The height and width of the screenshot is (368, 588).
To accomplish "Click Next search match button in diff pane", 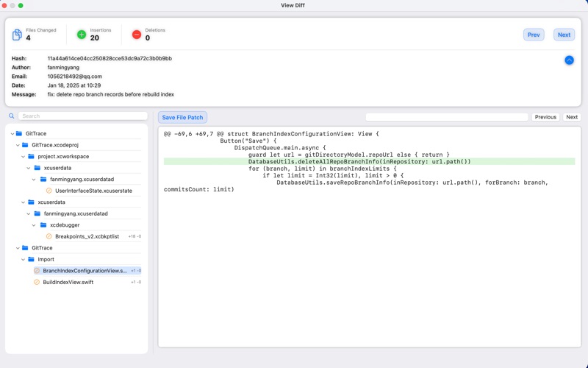I will (x=572, y=117).
